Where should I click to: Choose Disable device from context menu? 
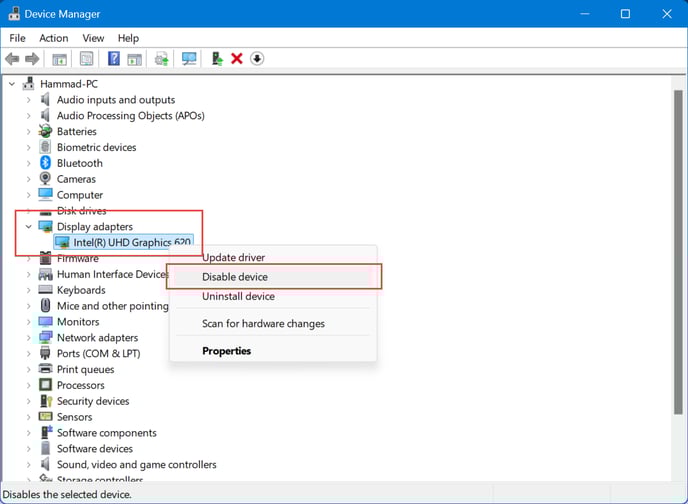[235, 277]
